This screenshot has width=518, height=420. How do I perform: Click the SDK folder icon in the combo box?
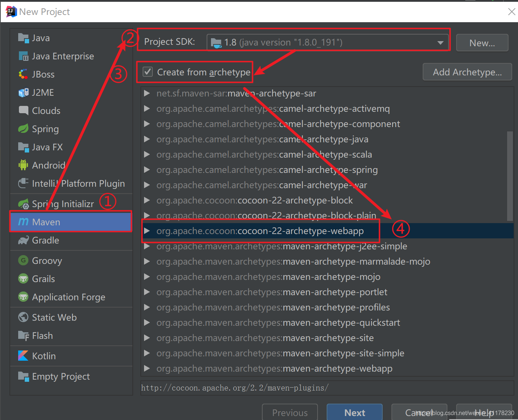(x=216, y=43)
